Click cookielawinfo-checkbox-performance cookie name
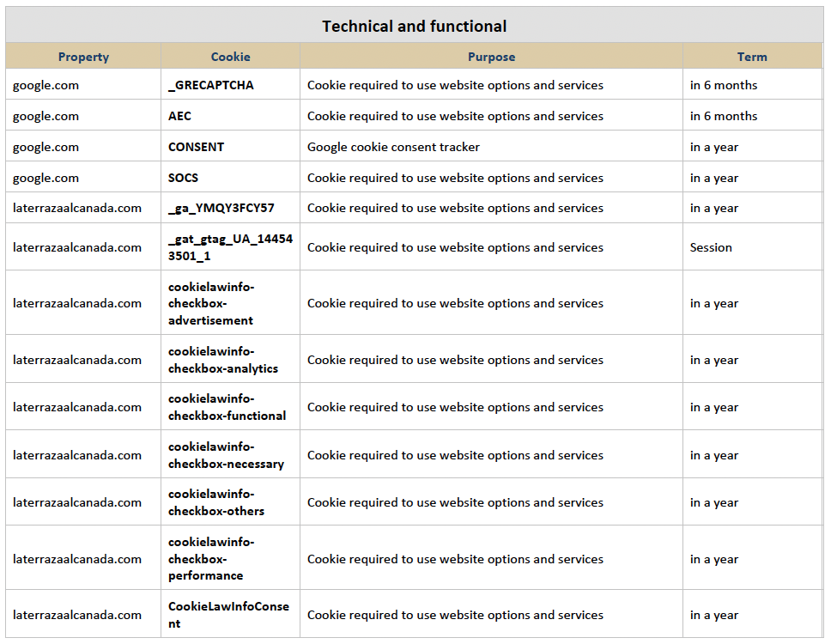 [211, 559]
